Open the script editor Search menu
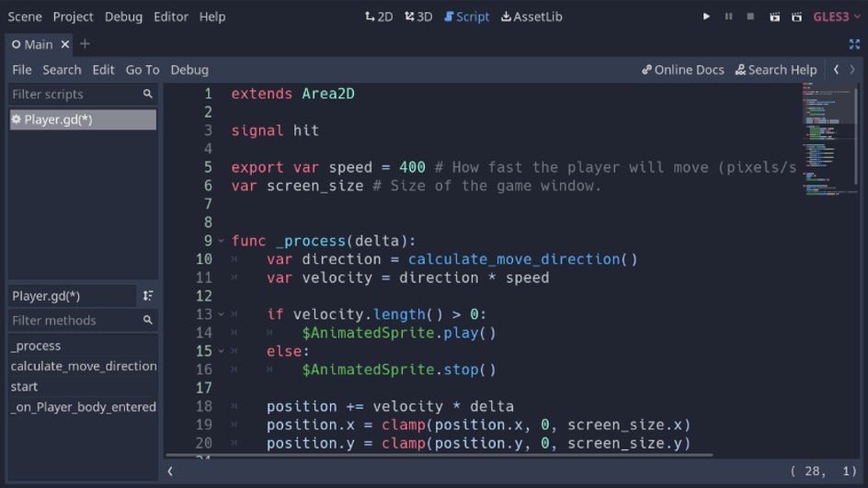 62,70
